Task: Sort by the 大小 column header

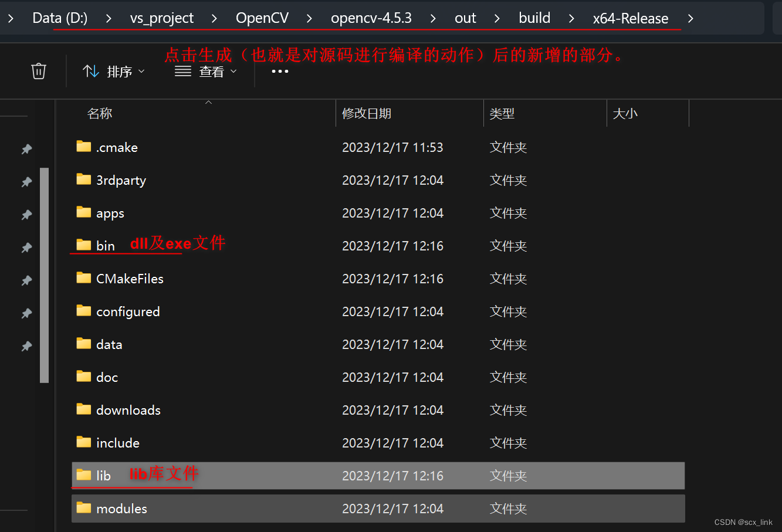Action: click(x=625, y=114)
